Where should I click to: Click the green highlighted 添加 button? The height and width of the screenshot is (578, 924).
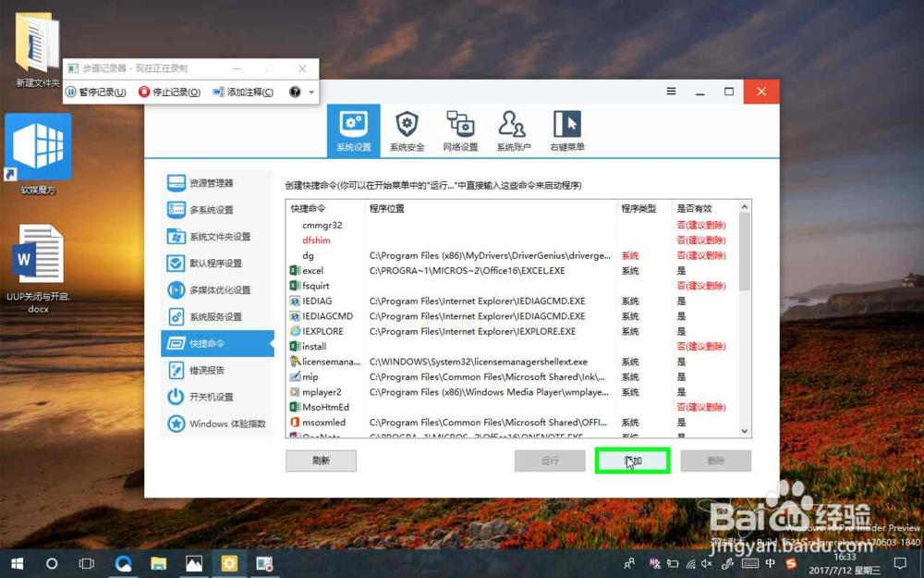tap(632, 460)
